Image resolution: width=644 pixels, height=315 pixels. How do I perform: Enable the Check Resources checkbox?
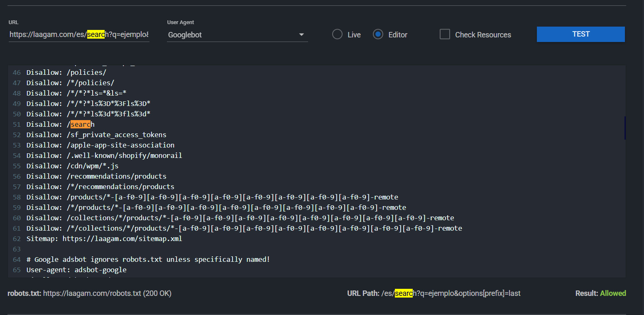click(x=445, y=34)
